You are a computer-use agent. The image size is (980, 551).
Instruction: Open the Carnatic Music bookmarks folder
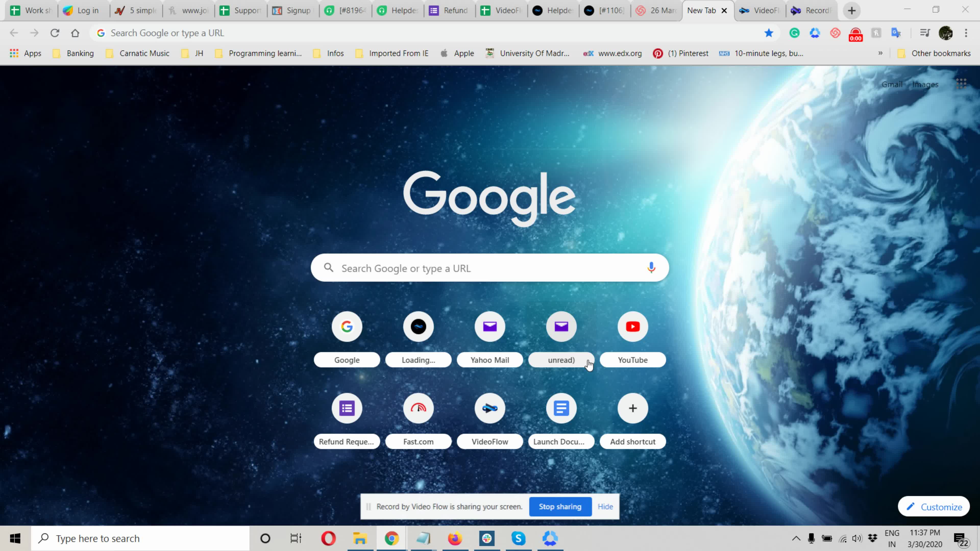coord(138,53)
